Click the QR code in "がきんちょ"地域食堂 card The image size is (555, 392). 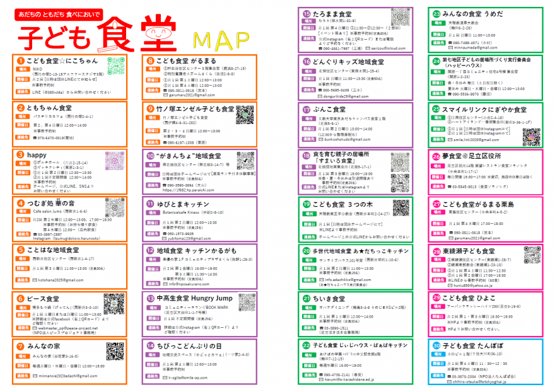(245, 161)
